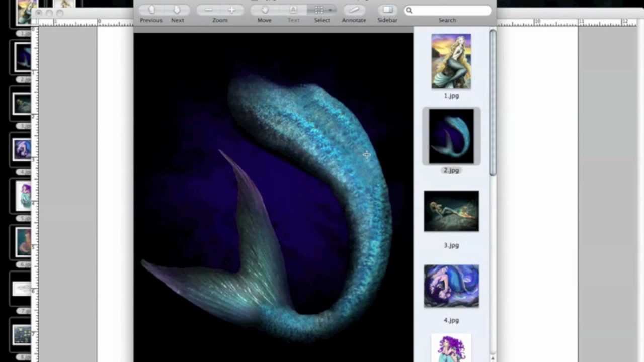
Task: Expand the sidebar thumbnail view options
Action: (x=387, y=10)
